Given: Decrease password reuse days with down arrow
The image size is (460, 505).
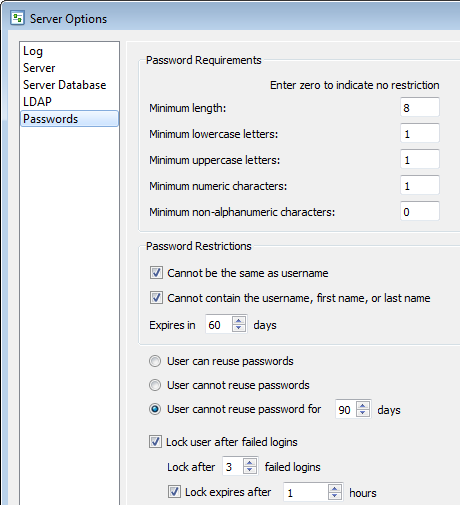Looking at the screenshot, I should (363, 413).
